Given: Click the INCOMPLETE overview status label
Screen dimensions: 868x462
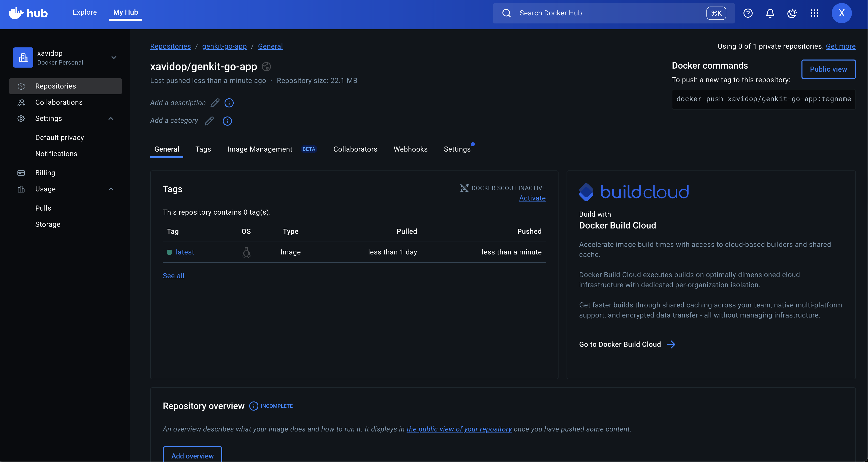Looking at the screenshot, I should point(277,406).
